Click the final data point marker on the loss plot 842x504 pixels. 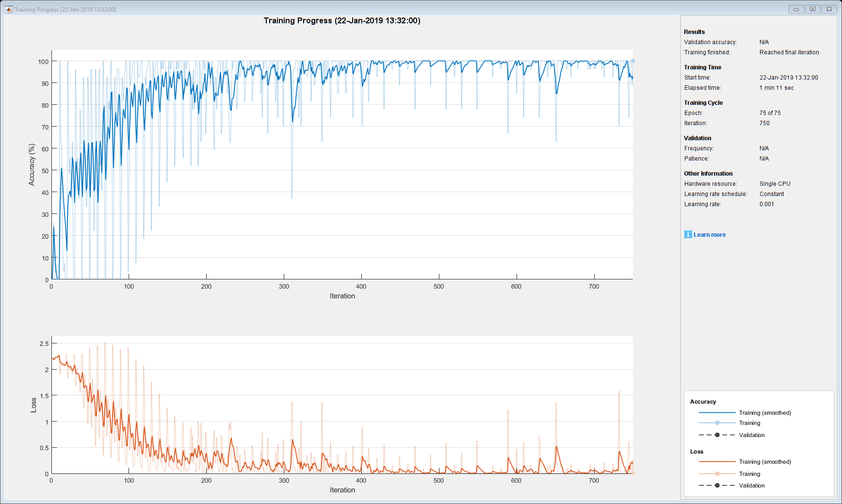(632, 473)
